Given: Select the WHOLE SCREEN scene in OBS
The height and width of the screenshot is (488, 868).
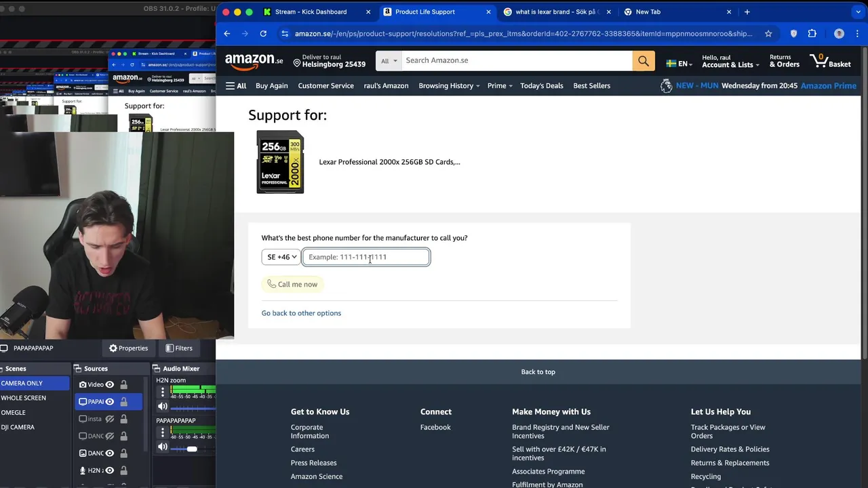Looking at the screenshot, I should point(35,398).
